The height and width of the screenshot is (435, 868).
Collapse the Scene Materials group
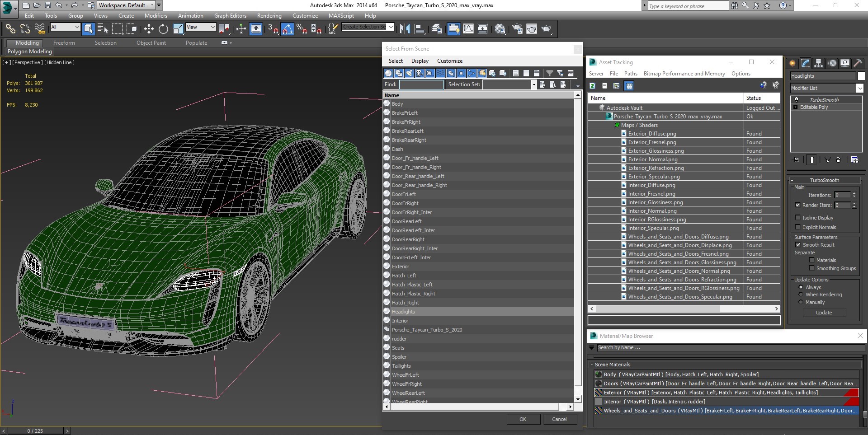591,365
